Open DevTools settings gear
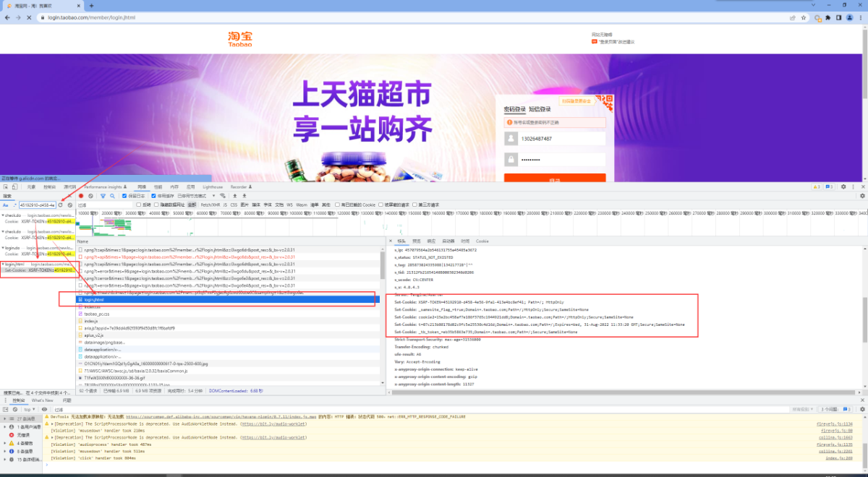Screen dimensions: 868x477 tap(843, 186)
